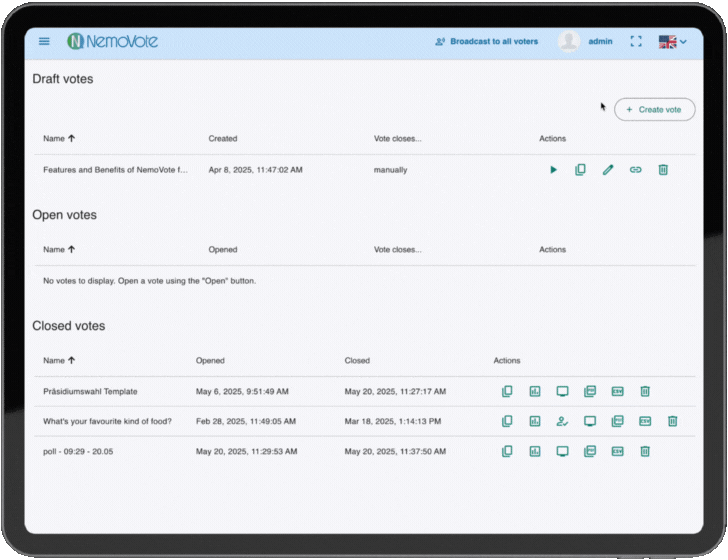Viewport: 728px width, 560px height.
Task: Delete the Präsidiumswahl Template vote
Action: click(645, 391)
